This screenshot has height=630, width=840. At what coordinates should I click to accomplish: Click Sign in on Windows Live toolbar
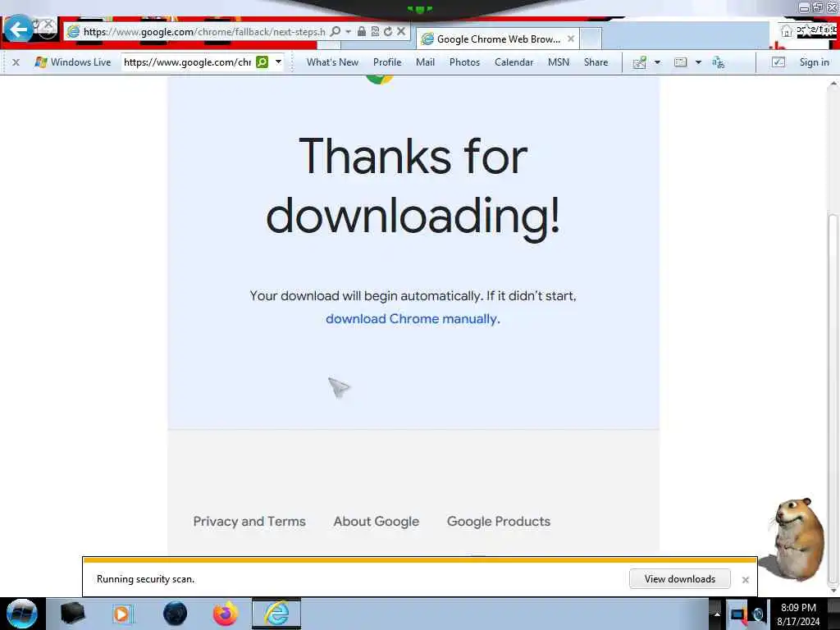pyautogui.click(x=814, y=62)
